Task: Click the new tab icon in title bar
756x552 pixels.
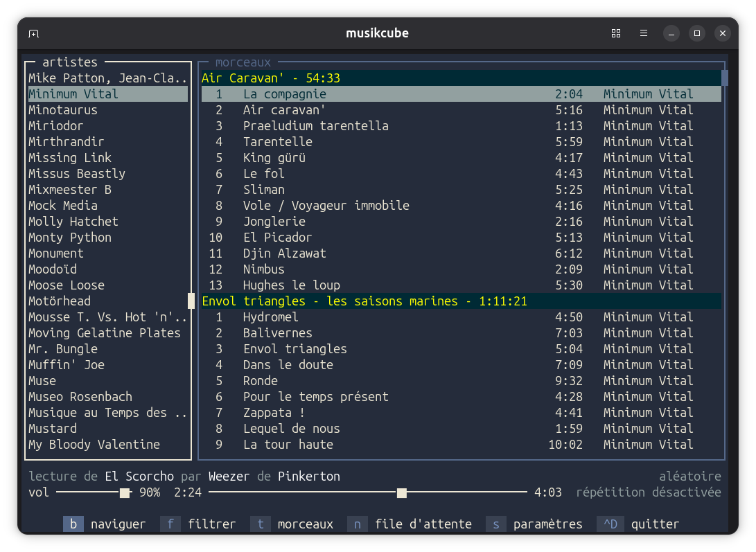Action: pos(33,33)
